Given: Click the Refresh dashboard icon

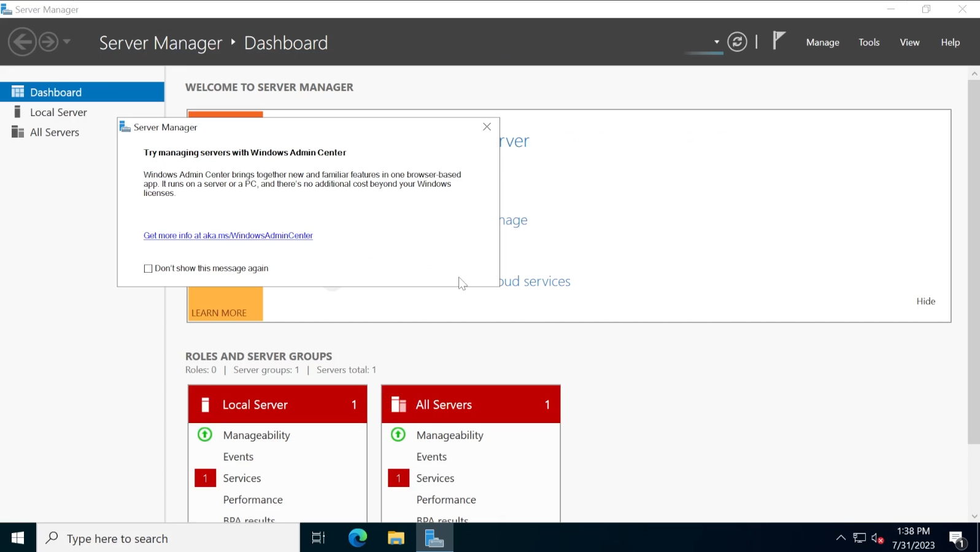Looking at the screenshot, I should 737,42.
